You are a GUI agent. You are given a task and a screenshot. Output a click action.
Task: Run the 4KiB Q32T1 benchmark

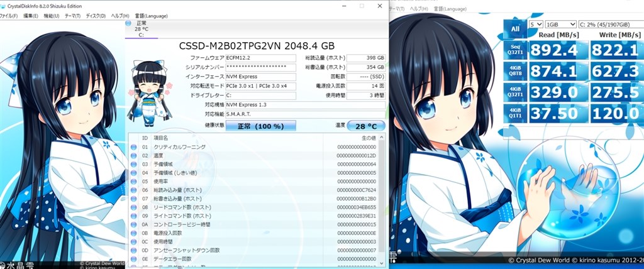515,92
